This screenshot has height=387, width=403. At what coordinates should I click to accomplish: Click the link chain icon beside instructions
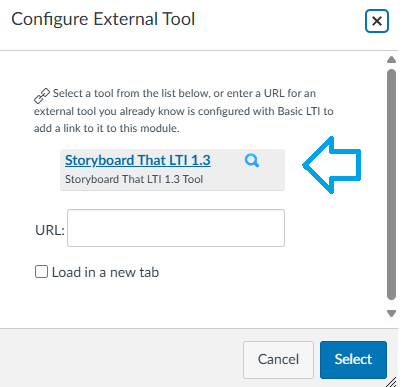pos(42,96)
